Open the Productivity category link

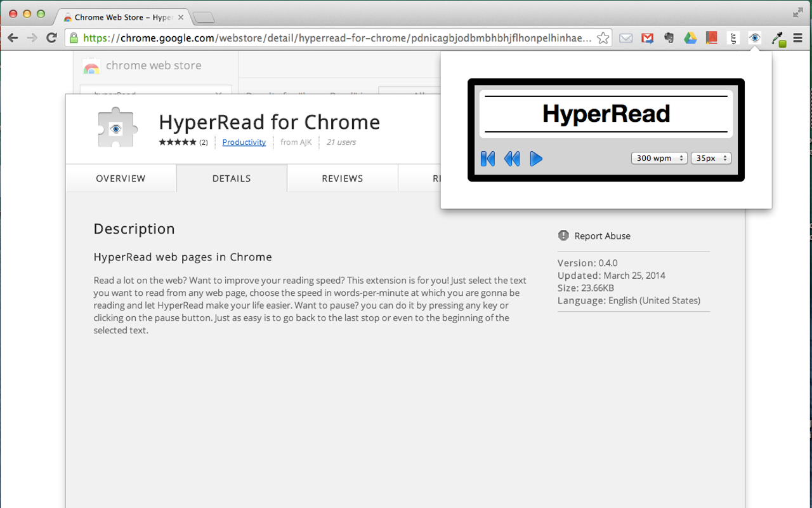244,142
